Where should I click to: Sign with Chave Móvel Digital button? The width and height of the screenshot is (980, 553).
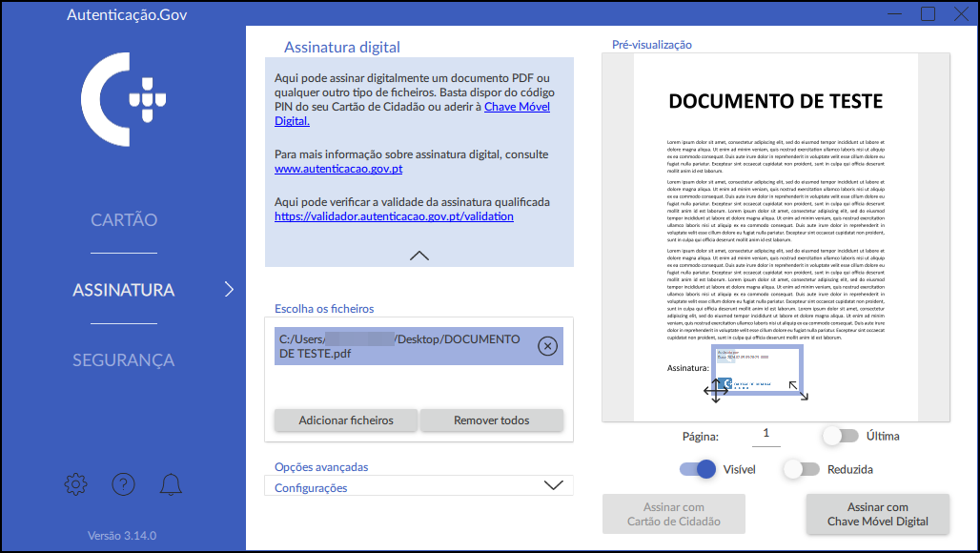coord(877,514)
